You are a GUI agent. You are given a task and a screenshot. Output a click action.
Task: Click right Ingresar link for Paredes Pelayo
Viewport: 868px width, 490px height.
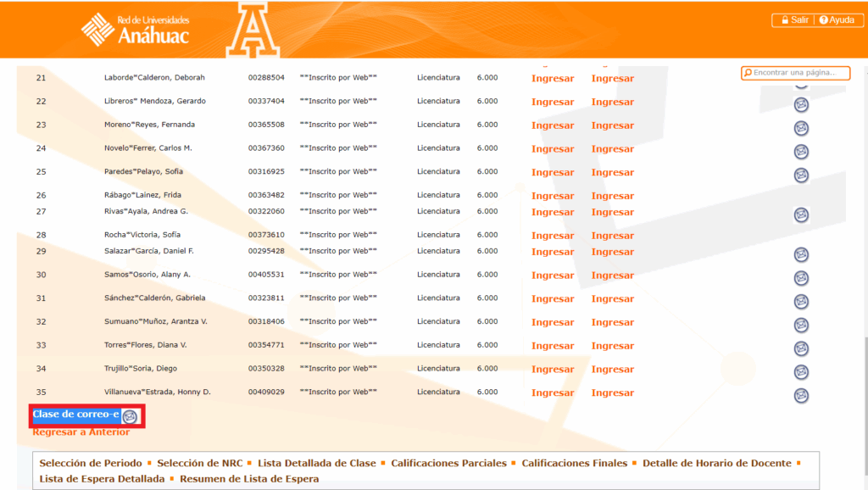(612, 172)
